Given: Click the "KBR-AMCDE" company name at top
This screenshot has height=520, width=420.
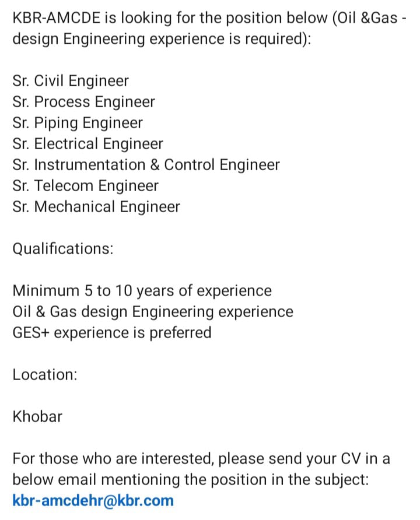Looking at the screenshot, I should coord(56,18).
